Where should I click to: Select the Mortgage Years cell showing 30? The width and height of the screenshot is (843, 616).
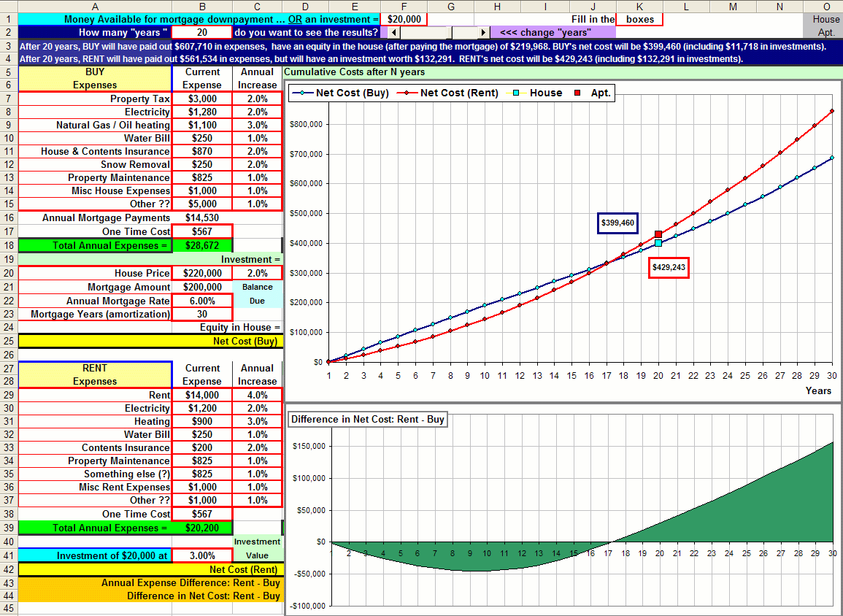pos(202,314)
